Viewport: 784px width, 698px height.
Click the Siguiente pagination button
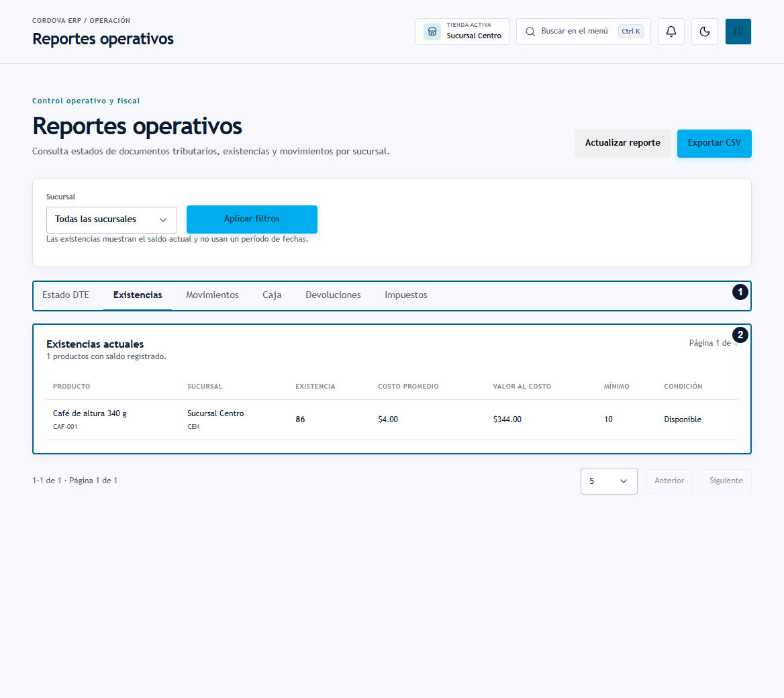726,481
